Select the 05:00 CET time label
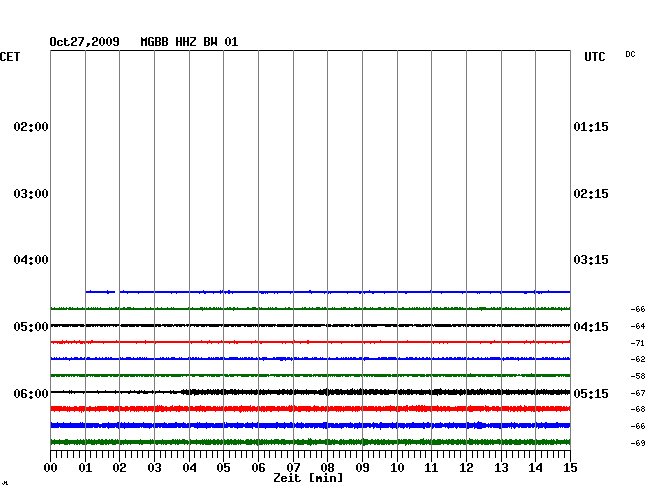Image resolution: width=650 pixels, height=494 pixels. coord(31,327)
